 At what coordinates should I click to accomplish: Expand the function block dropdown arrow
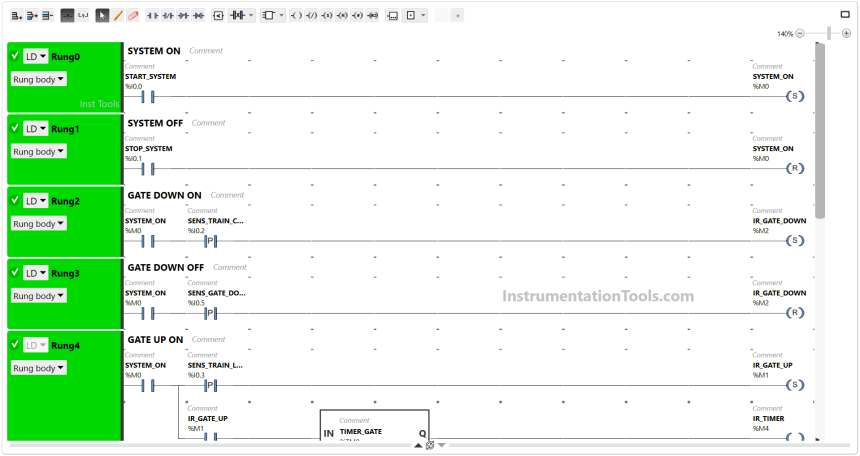click(281, 15)
